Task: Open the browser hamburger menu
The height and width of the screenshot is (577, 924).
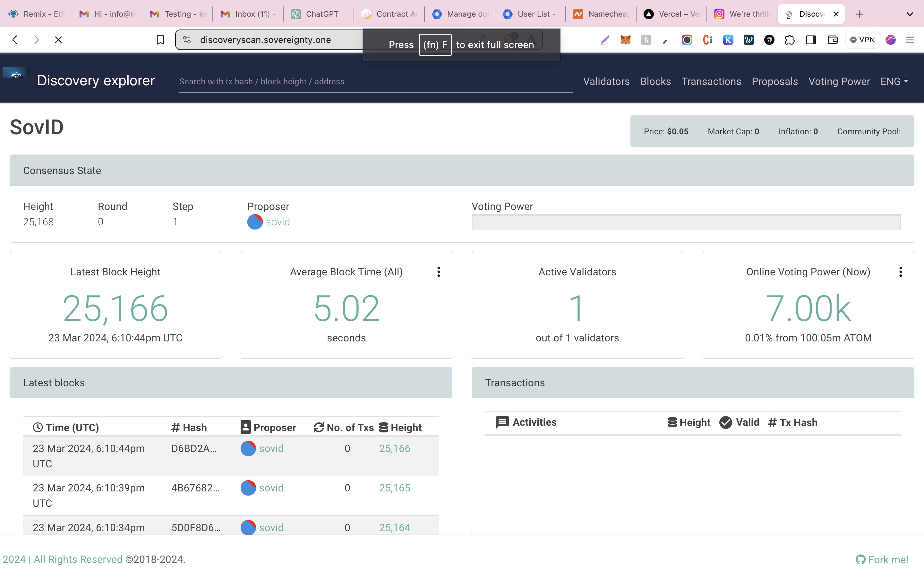Action: coord(910,40)
